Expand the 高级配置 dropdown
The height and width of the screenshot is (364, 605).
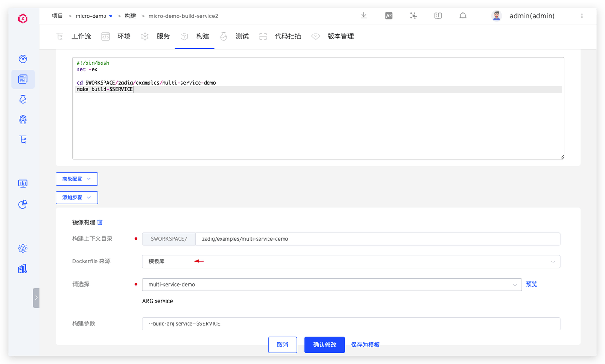(77, 179)
